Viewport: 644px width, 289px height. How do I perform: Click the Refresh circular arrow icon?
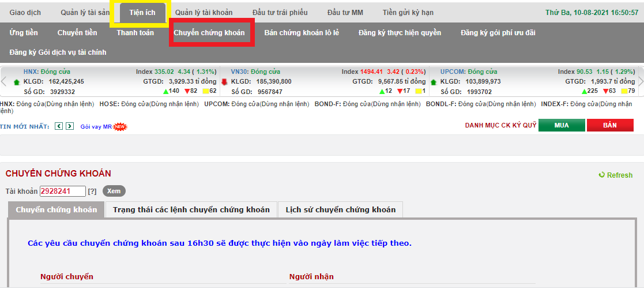click(602, 175)
